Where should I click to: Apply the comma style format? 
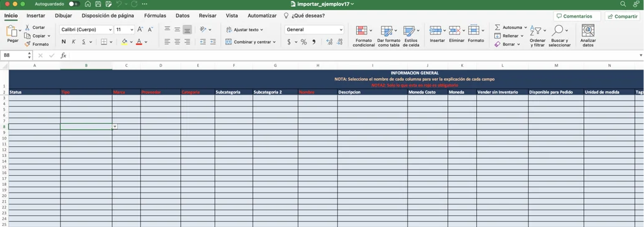[x=314, y=42]
